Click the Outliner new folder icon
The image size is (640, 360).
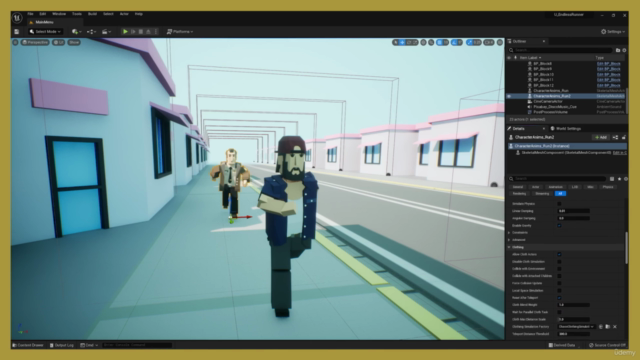[618, 50]
